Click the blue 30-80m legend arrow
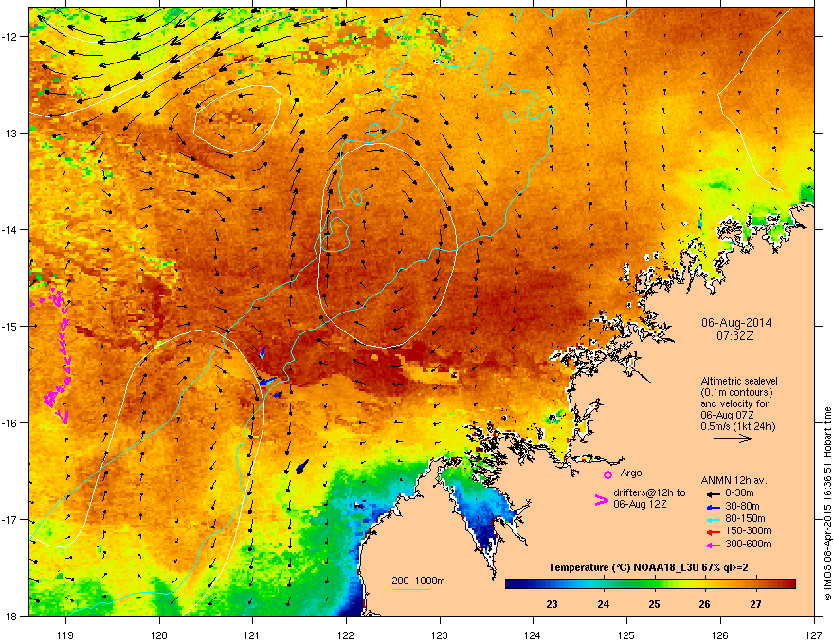Screen dimensions: 834x644 (x=714, y=508)
